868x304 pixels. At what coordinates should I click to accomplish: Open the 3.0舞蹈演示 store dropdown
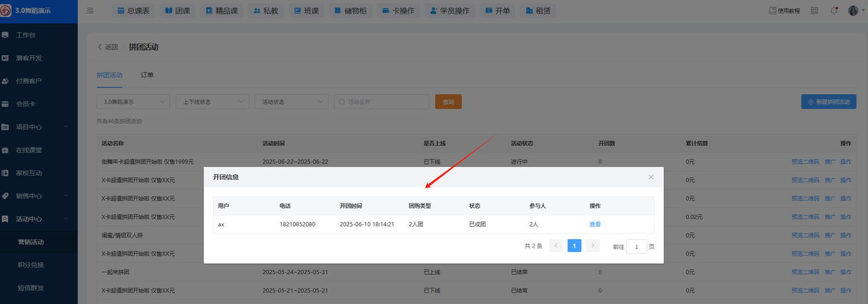pyautogui.click(x=133, y=102)
